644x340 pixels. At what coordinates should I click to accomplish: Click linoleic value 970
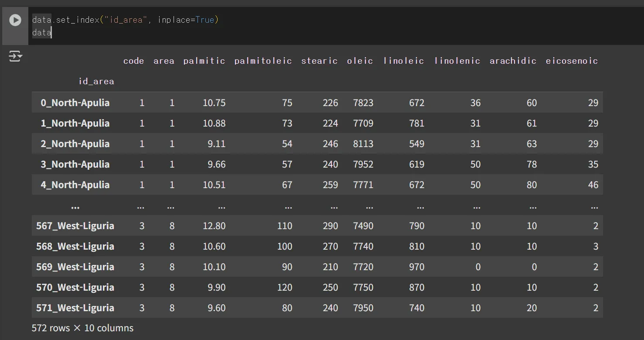(x=417, y=267)
